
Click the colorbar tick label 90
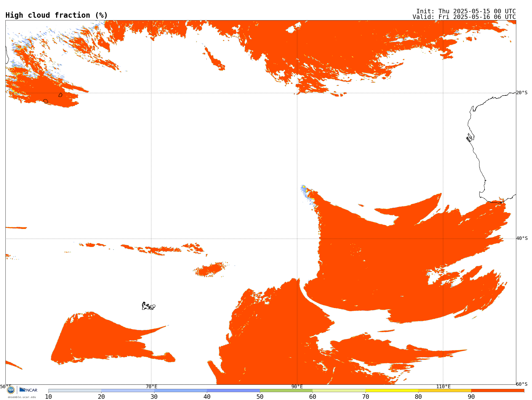[471, 397]
